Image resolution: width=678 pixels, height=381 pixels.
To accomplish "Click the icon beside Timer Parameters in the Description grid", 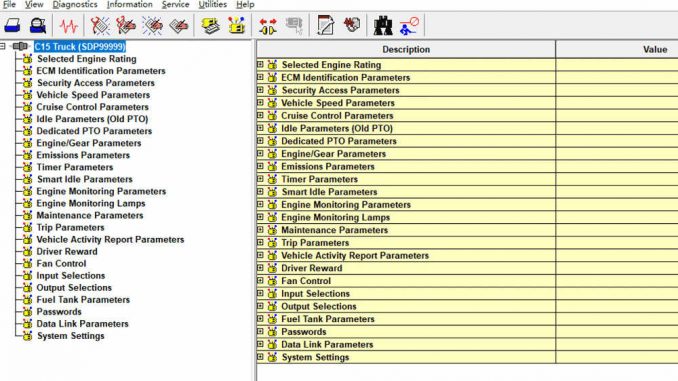I will pos(272,179).
